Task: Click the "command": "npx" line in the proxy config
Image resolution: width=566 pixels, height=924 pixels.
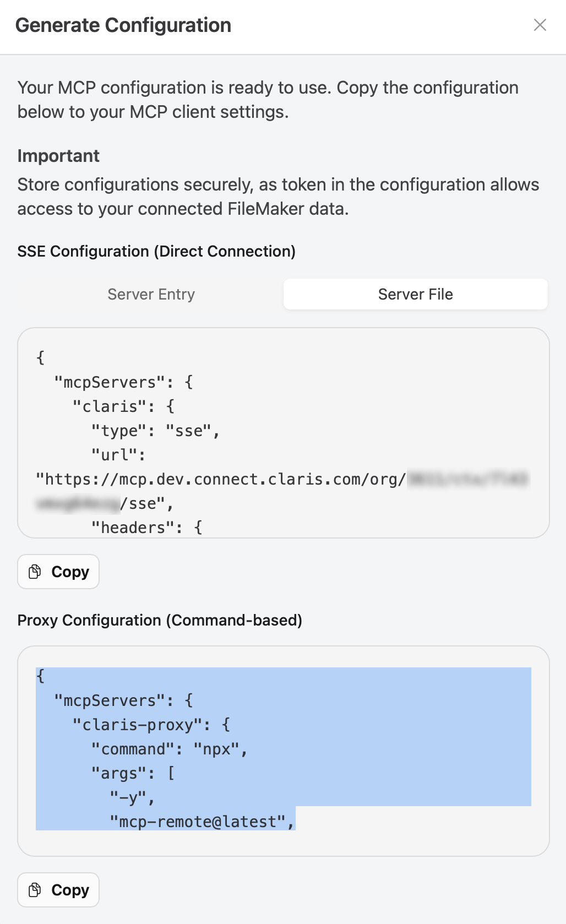Action: 169,748
